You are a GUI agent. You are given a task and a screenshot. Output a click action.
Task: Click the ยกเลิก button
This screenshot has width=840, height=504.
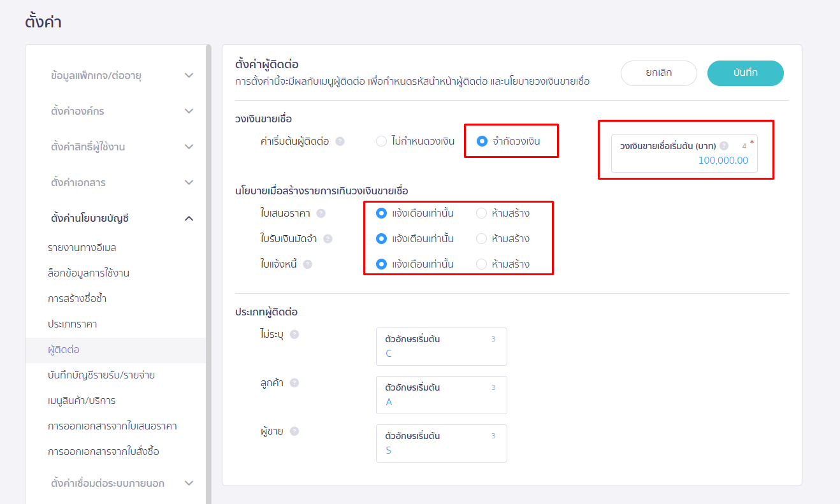(659, 73)
